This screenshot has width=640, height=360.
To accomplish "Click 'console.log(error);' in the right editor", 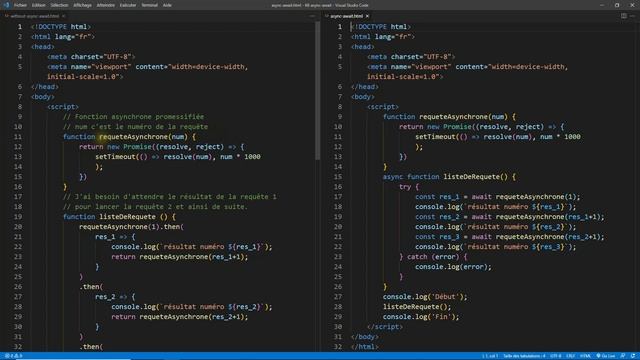I will pos(453,267).
